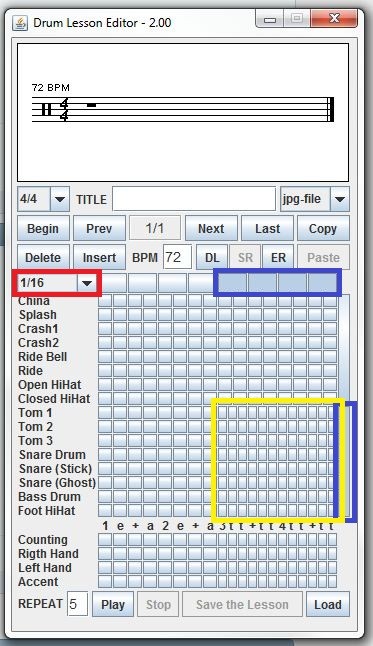This screenshot has height=646, width=373.
Task: Toggle Foot HiHat cell on beat 1
Action: (105, 511)
